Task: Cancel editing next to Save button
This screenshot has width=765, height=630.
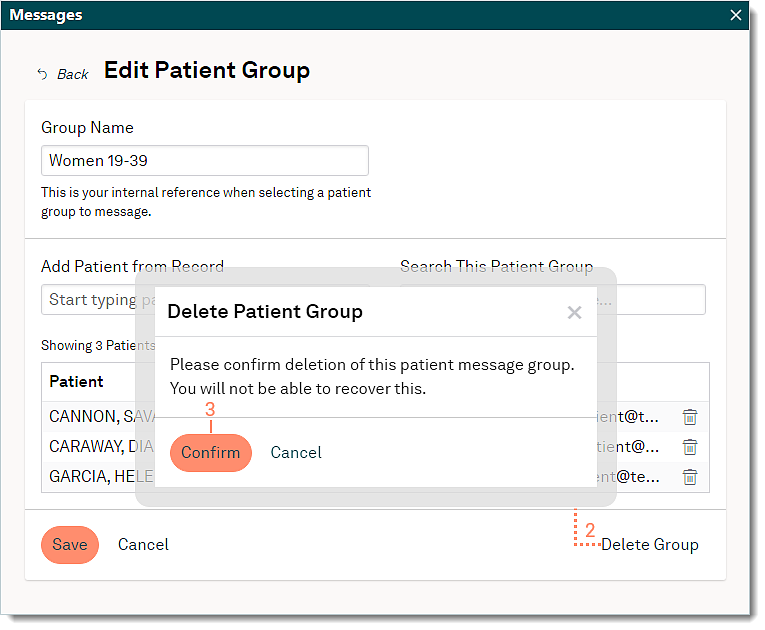Action: pyautogui.click(x=143, y=545)
